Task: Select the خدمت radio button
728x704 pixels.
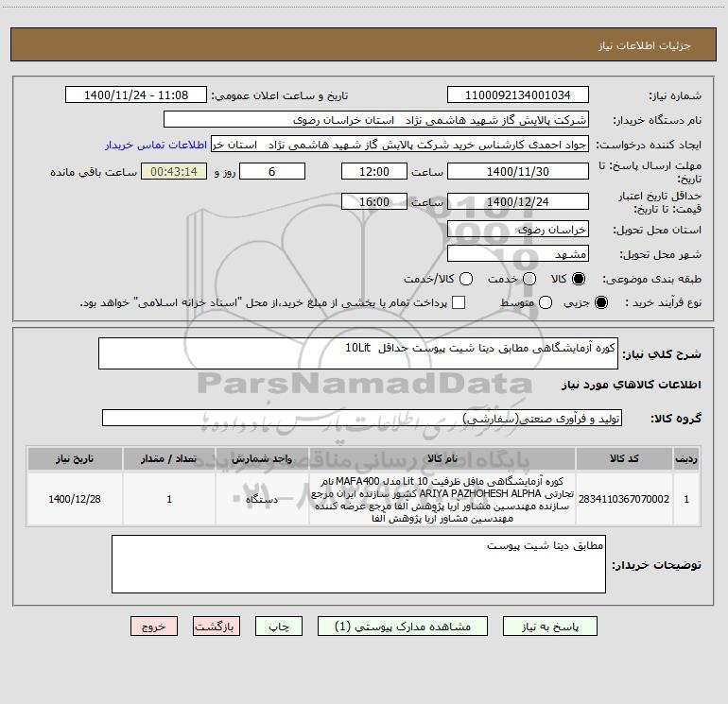Action: coord(529,279)
